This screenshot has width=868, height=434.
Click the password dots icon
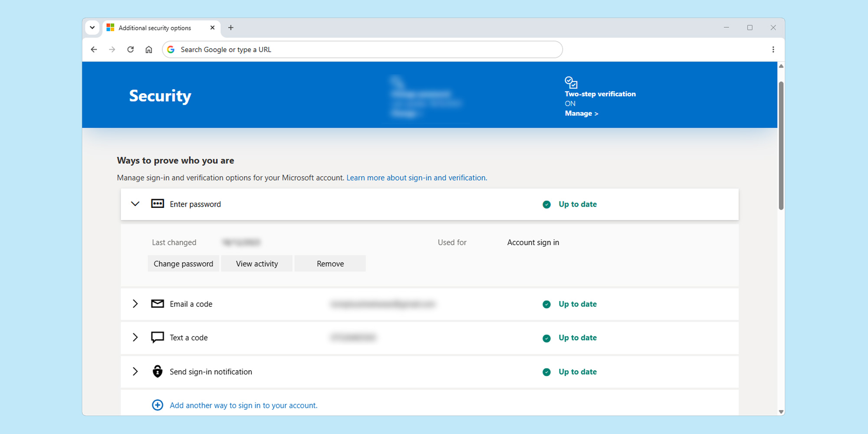[158, 204]
